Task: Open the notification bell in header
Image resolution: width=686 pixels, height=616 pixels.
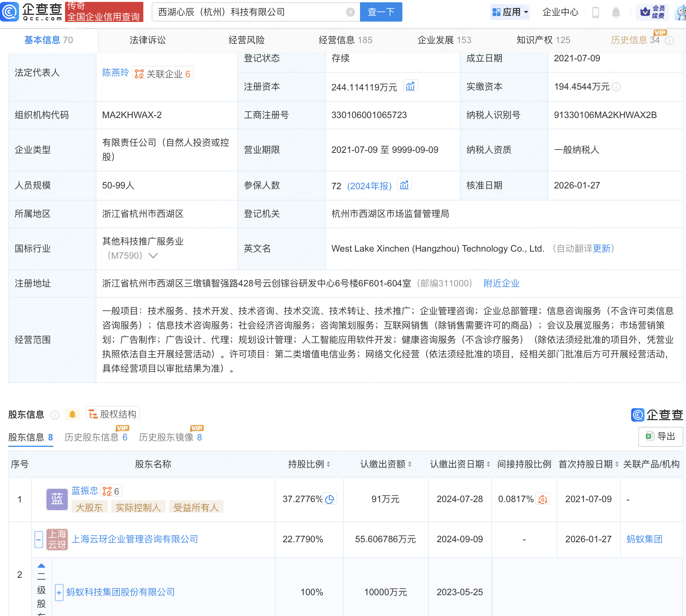Action: pos(616,12)
